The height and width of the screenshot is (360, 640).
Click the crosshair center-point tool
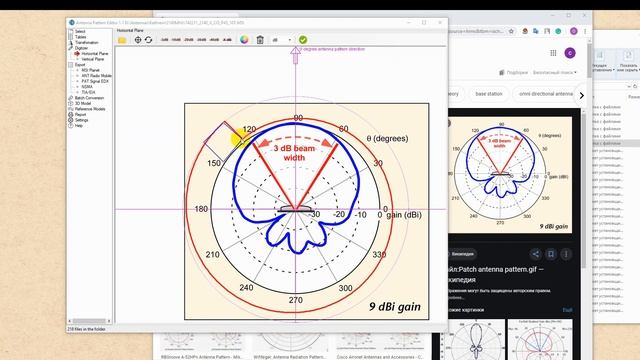(x=138, y=40)
